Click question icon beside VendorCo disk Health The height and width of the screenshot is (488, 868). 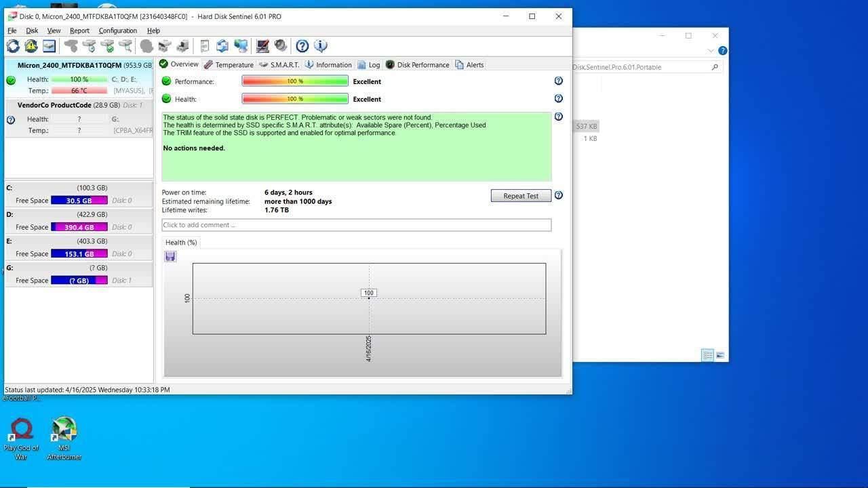(x=11, y=120)
